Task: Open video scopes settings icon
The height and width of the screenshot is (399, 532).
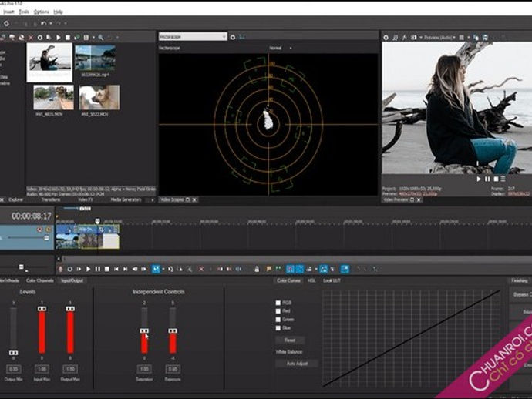Action: [233, 37]
